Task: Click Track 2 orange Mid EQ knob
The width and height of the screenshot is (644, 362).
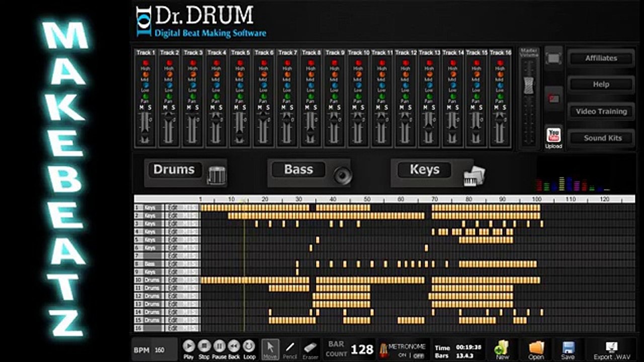Action: pos(169,74)
